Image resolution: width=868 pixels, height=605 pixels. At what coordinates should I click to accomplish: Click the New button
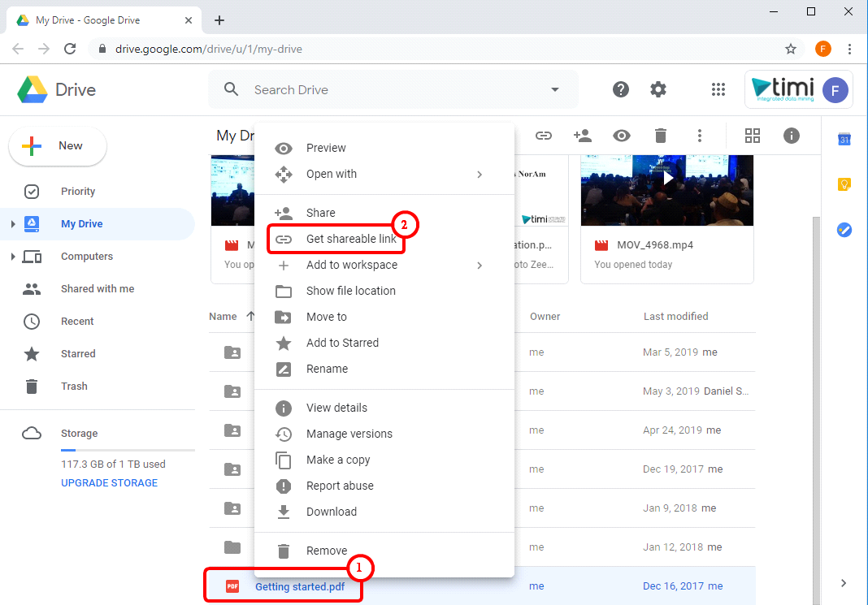(x=58, y=146)
